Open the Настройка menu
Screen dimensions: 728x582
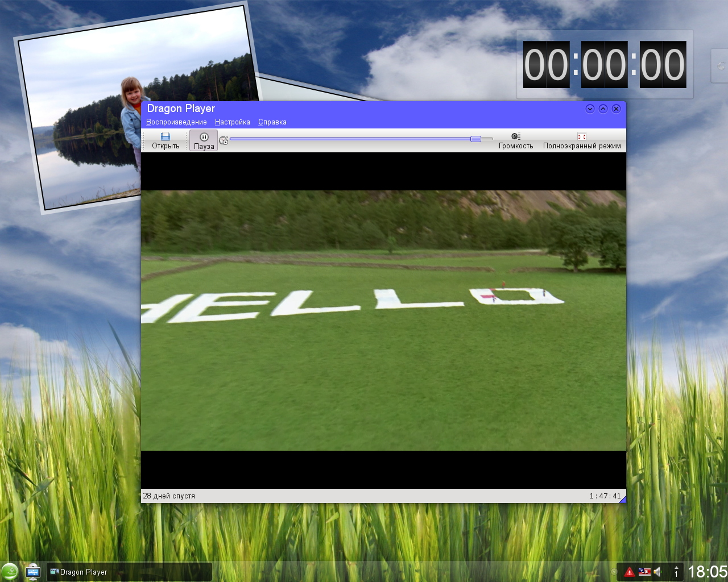233,122
